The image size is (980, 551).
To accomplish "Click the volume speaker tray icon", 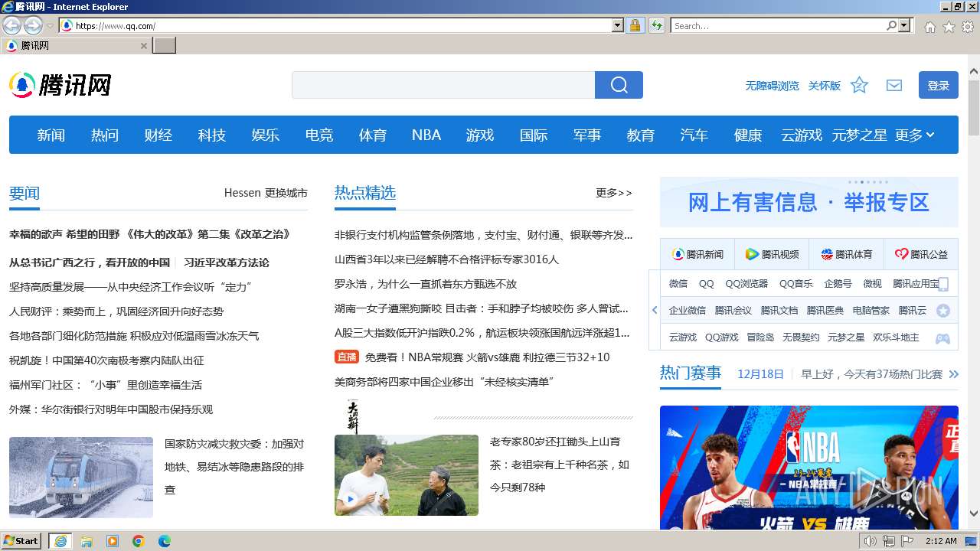I will [x=870, y=541].
